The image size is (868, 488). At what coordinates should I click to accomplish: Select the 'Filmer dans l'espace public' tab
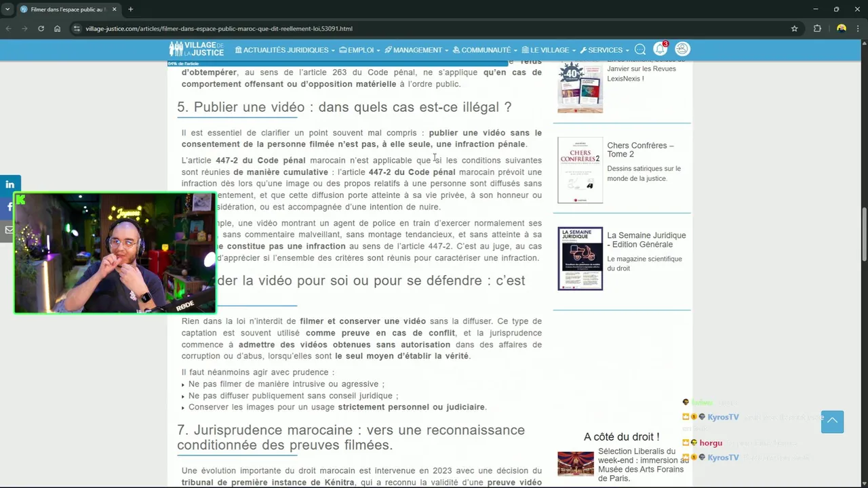point(68,9)
